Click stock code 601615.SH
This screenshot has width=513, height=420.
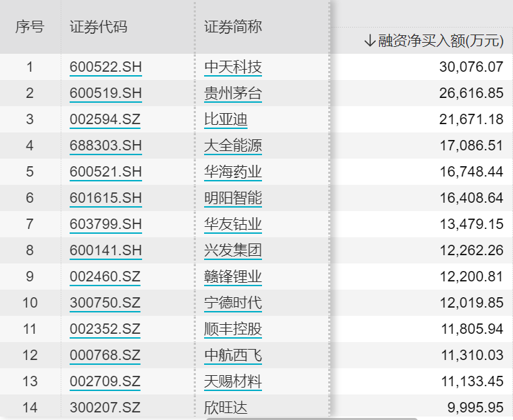(x=105, y=198)
